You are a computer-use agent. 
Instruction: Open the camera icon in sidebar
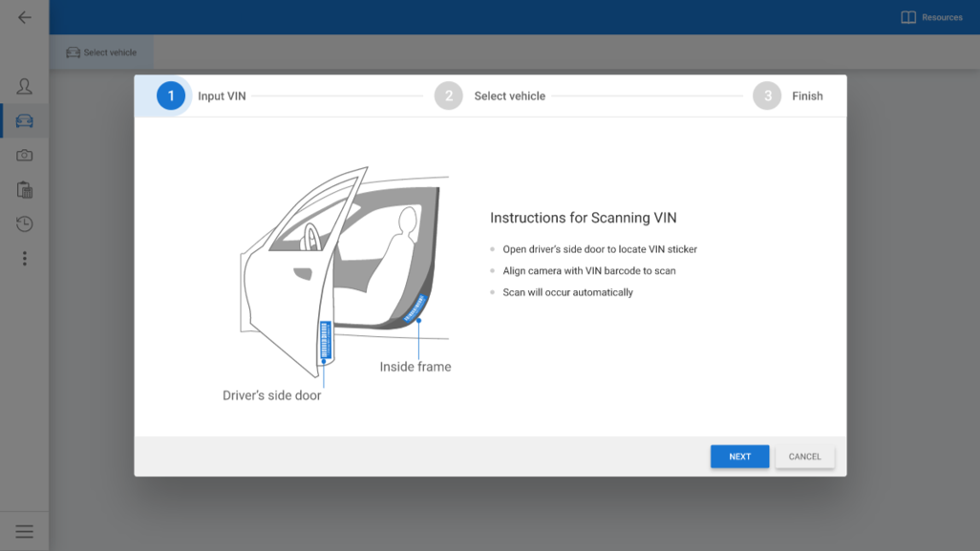[25, 156]
